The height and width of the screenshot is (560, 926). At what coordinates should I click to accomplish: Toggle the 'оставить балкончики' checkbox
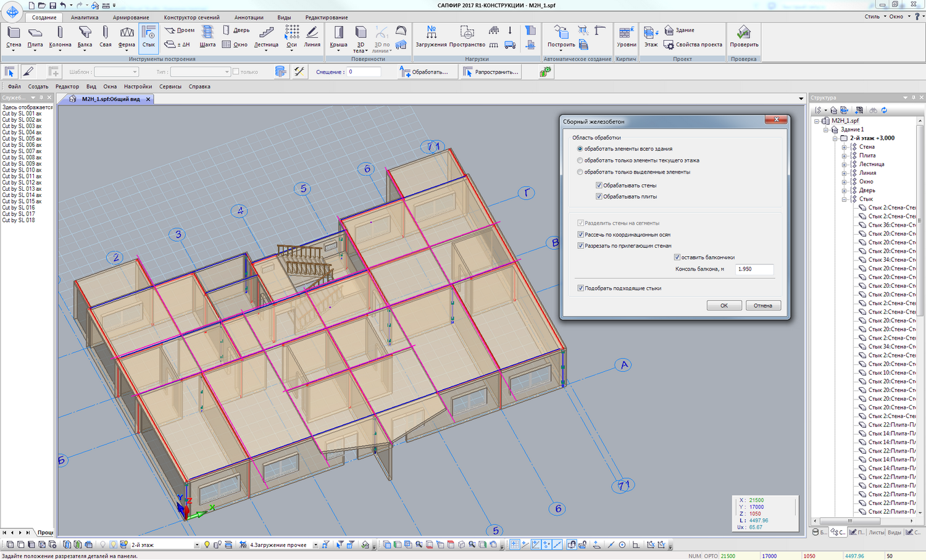[x=677, y=257]
